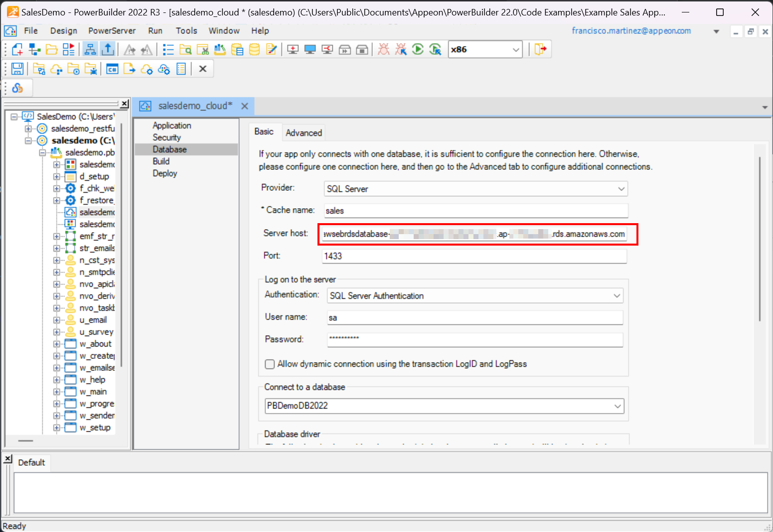Open the PowerServer menu
The image size is (773, 532).
pos(112,31)
